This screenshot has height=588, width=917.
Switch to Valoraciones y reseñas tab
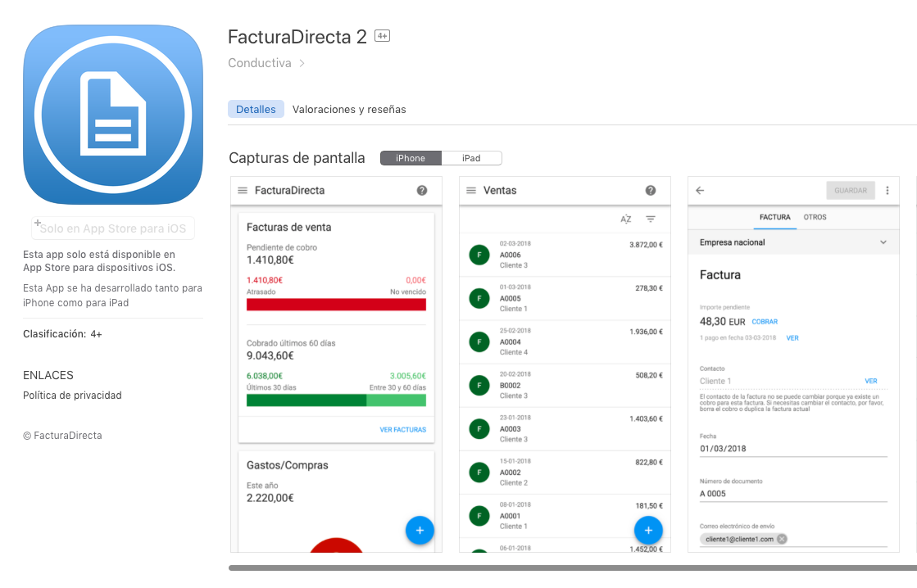click(349, 109)
